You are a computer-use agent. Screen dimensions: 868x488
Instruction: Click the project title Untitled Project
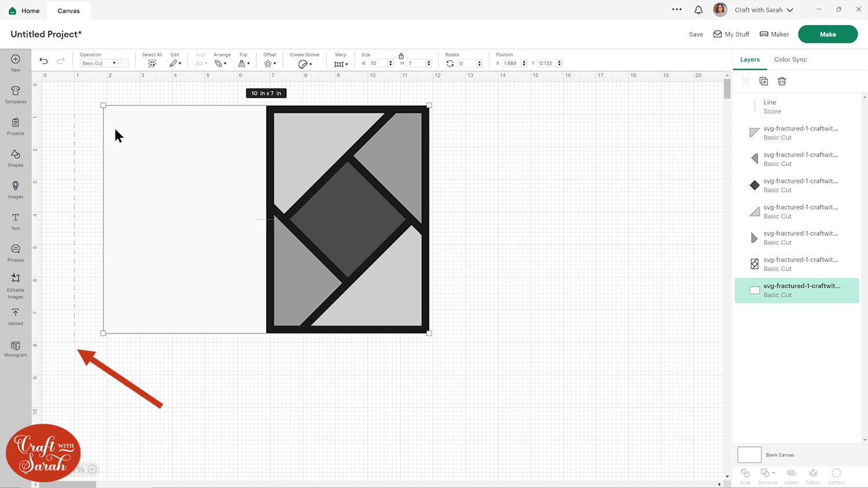point(46,34)
